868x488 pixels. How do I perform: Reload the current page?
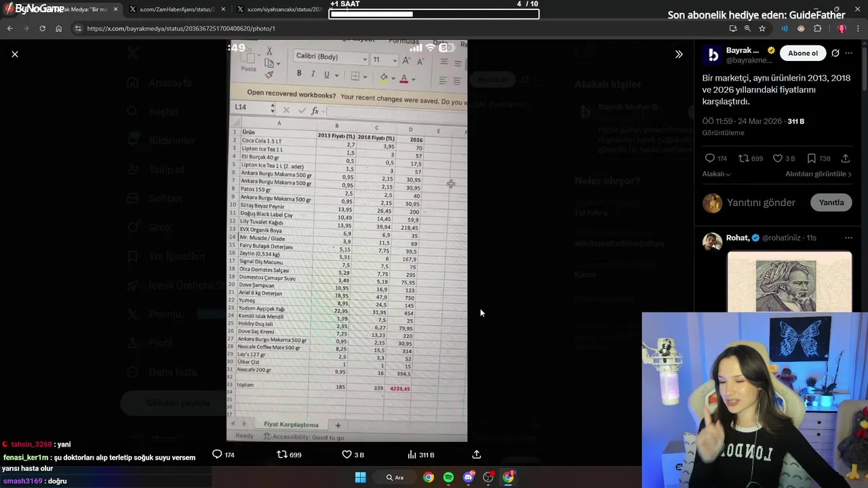coord(42,28)
